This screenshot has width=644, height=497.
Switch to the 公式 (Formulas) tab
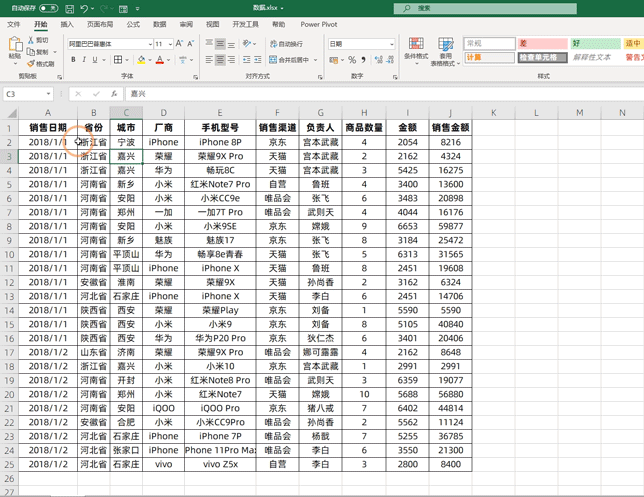133,25
